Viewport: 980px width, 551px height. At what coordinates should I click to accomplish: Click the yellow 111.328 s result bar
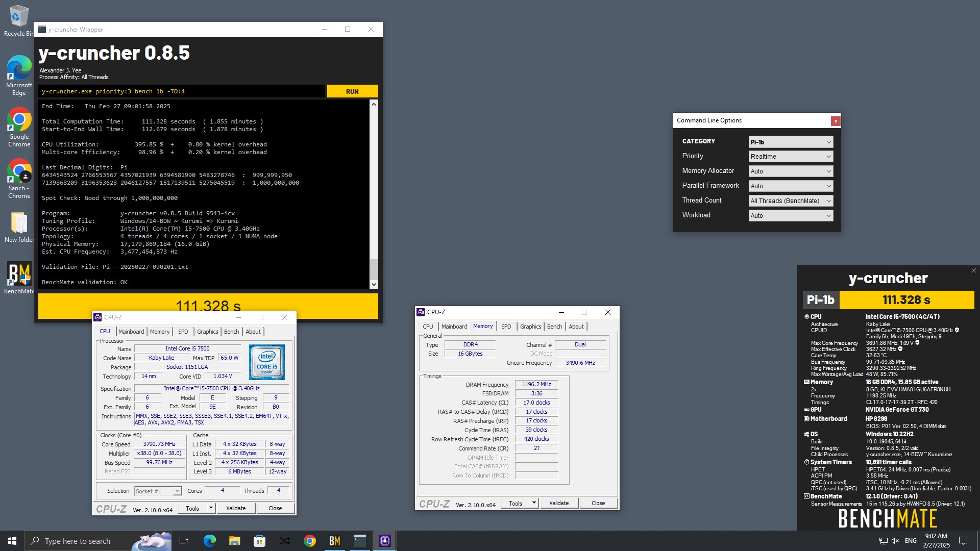pyautogui.click(x=208, y=306)
